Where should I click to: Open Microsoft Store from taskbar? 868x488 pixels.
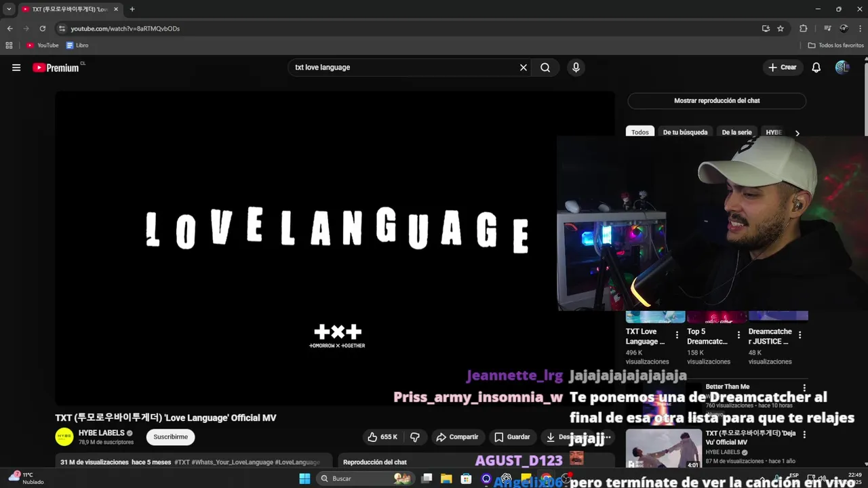[466, 479]
